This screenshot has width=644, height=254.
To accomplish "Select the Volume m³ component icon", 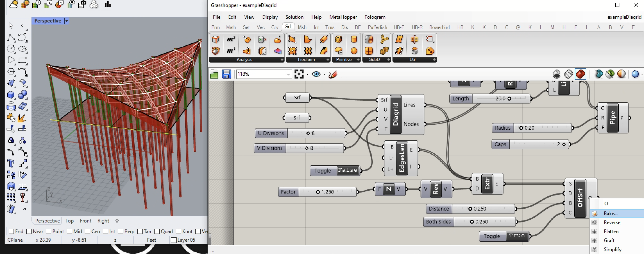I will click(231, 51).
